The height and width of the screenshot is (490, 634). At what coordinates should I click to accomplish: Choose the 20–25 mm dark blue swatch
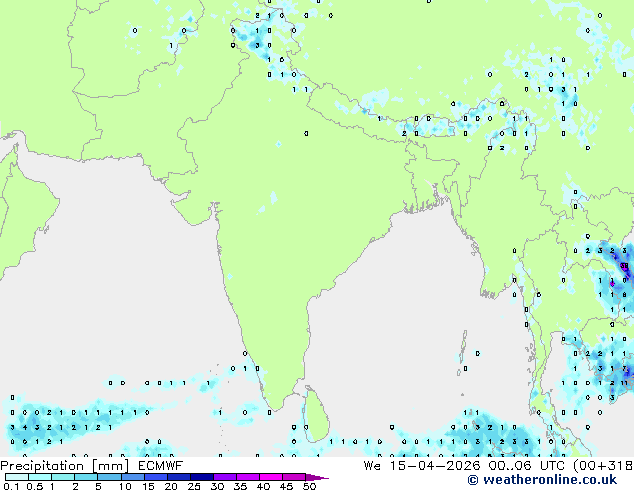point(178,477)
